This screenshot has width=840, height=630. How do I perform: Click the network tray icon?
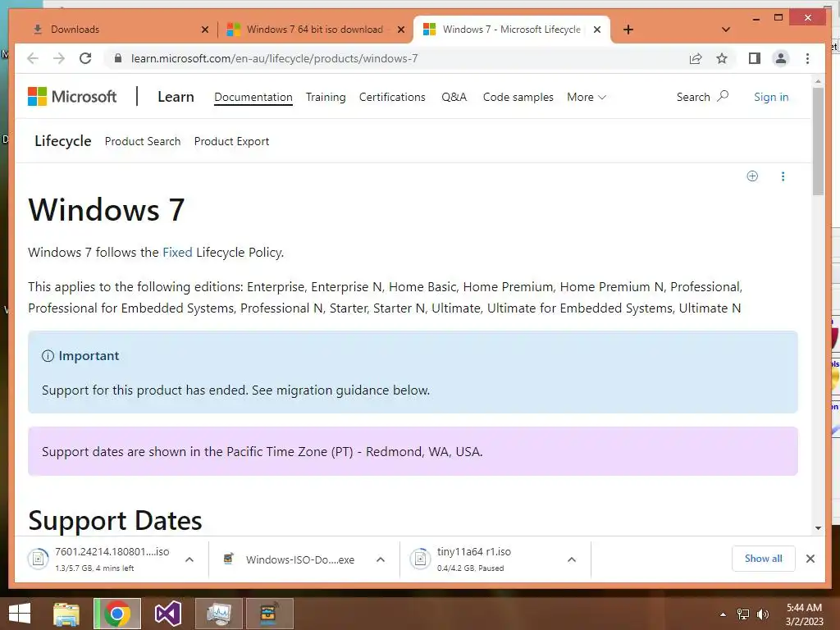(x=743, y=614)
